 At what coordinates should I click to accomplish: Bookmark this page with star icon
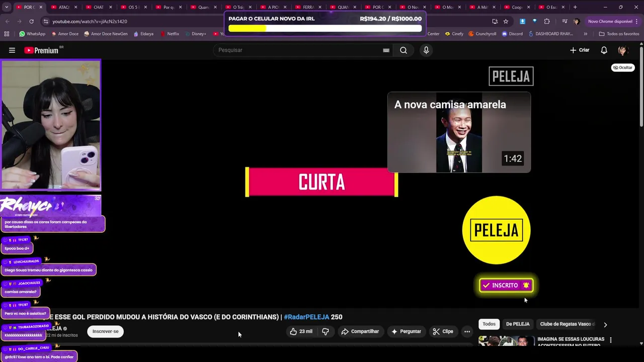506,22
